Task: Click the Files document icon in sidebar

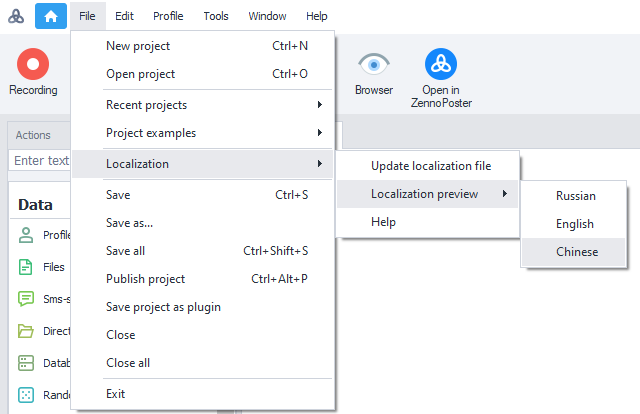Action: click(x=26, y=267)
